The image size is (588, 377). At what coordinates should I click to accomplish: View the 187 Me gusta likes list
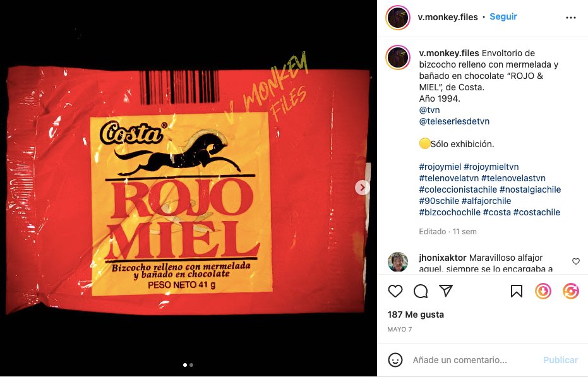(x=416, y=314)
